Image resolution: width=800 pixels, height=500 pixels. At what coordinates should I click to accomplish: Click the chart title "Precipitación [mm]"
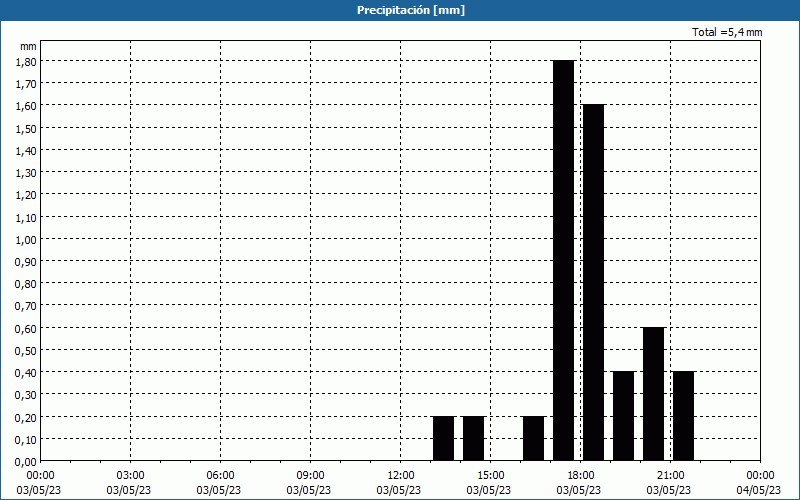tap(411, 10)
